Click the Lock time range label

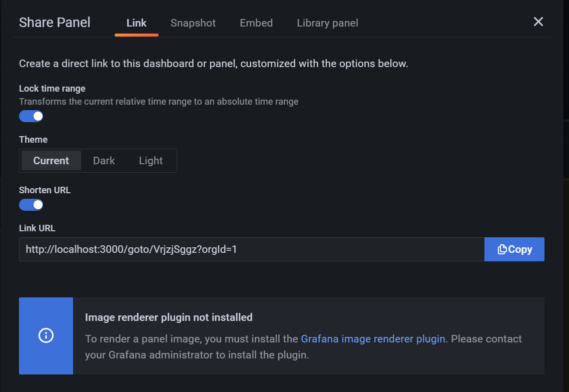point(52,89)
